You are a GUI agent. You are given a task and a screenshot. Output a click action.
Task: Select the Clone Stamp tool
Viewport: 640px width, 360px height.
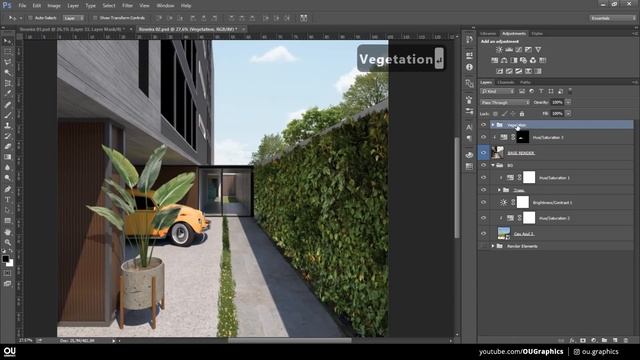7,126
